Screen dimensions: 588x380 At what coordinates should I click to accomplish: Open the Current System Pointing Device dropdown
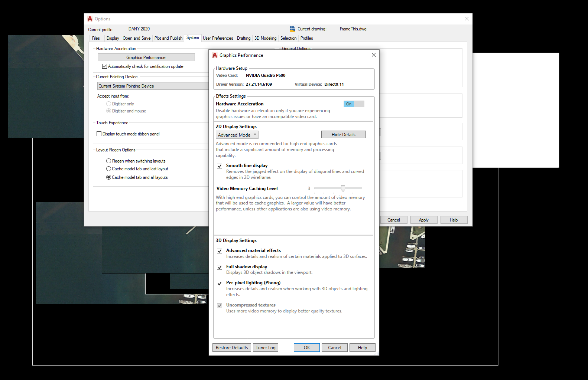(x=153, y=86)
